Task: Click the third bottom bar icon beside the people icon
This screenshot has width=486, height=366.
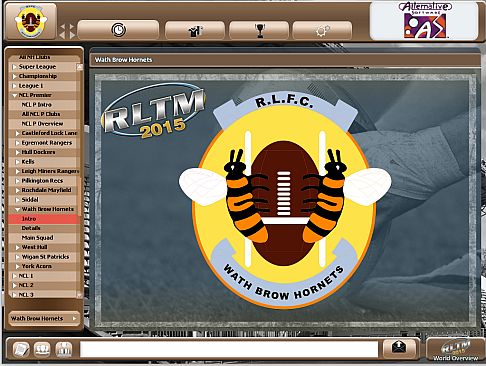Action: pos(64,349)
